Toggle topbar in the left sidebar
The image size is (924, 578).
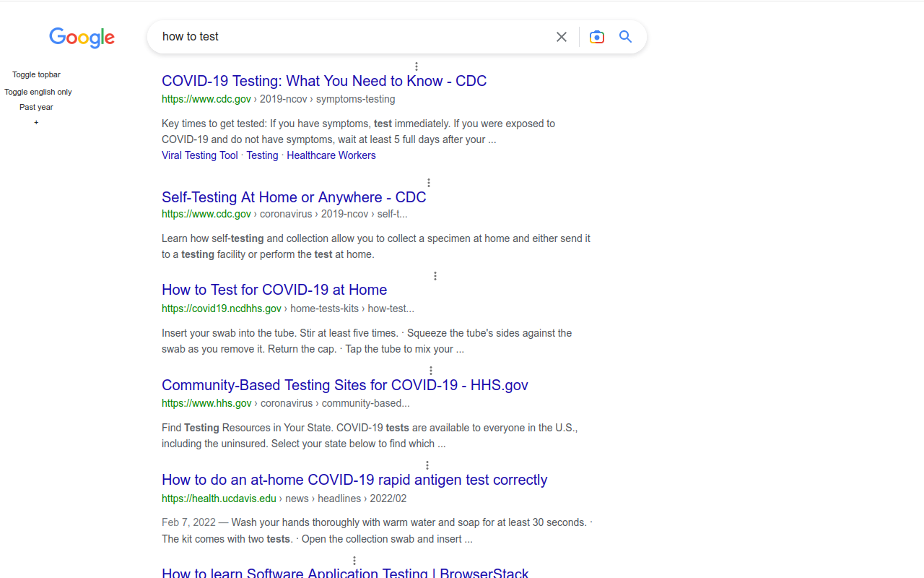(36, 74)
